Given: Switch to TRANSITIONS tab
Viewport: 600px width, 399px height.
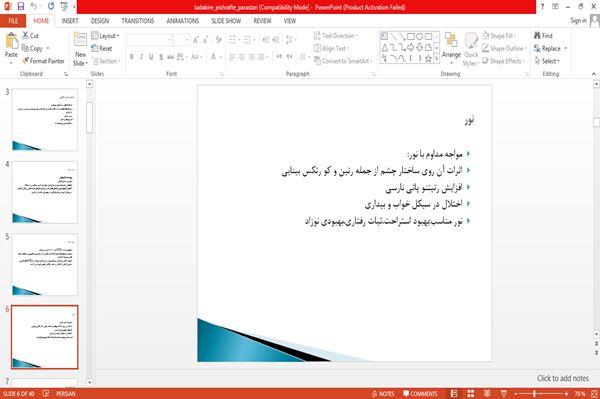Looking at the screenshot, I should click(x=138, y=21).
